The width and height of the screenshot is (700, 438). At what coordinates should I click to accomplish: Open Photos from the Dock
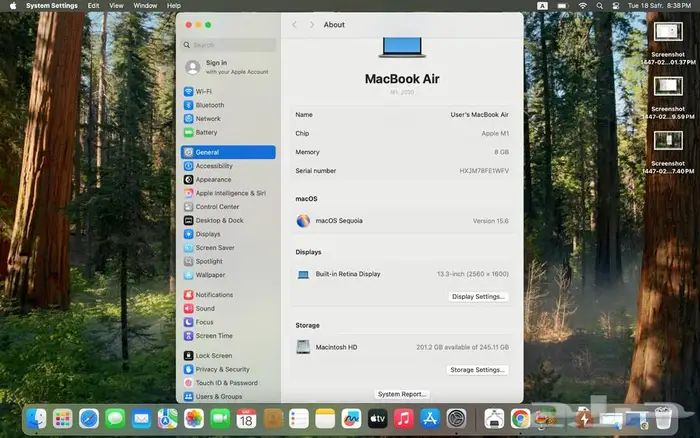[x=194, y=419]
